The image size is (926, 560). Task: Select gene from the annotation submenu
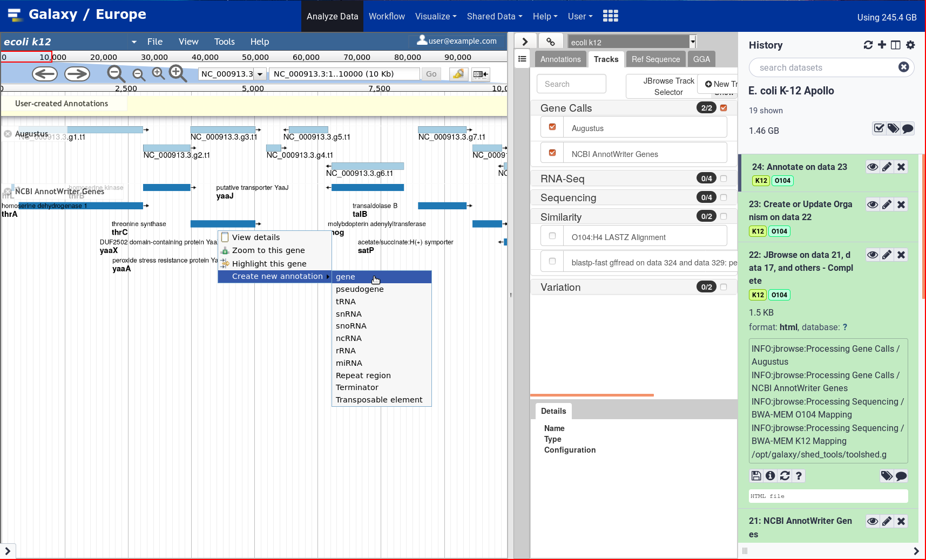[x=381, y=277]
